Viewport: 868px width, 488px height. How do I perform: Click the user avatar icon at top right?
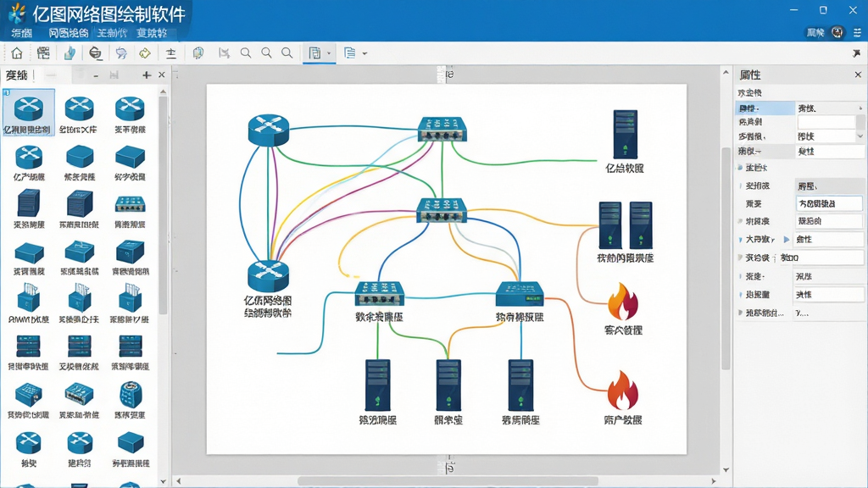pos(837,33)
